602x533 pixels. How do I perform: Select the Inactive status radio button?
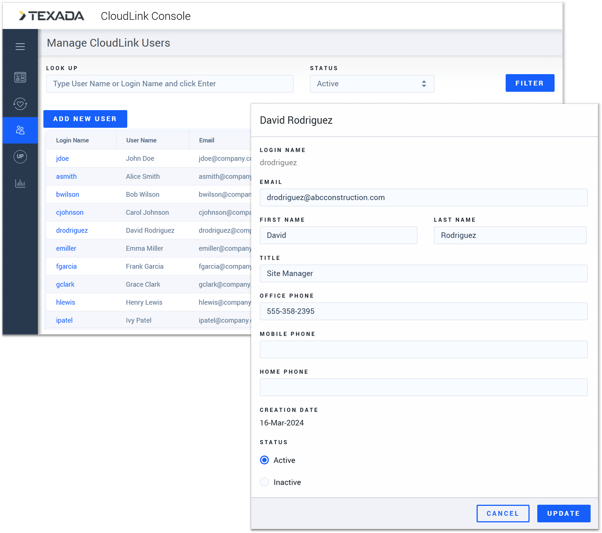tap(265, 482)
